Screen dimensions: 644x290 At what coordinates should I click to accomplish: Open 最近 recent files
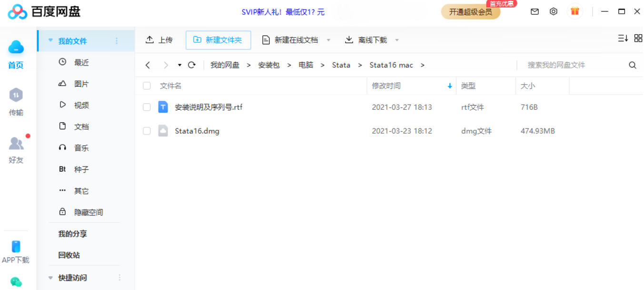point(81,62)
